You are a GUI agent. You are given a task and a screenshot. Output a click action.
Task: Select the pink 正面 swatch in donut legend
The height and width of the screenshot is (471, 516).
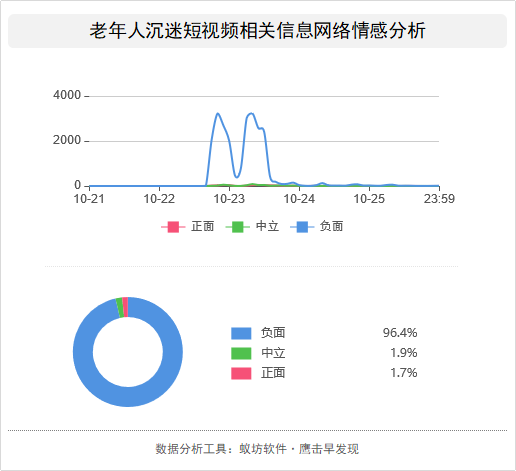241,373
